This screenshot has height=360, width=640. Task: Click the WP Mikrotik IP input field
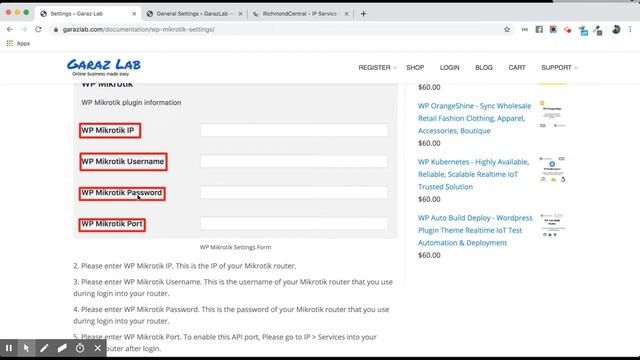[x=294, y=130]
